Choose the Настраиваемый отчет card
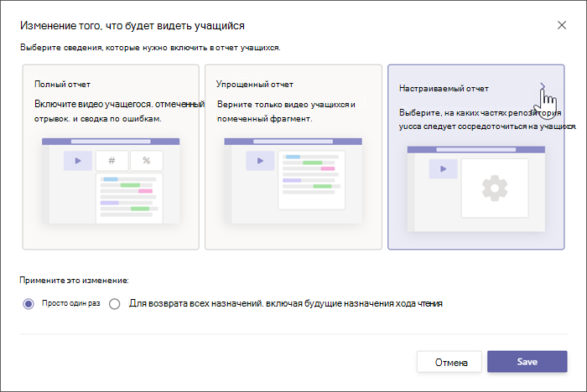 (x=475, y=157)
